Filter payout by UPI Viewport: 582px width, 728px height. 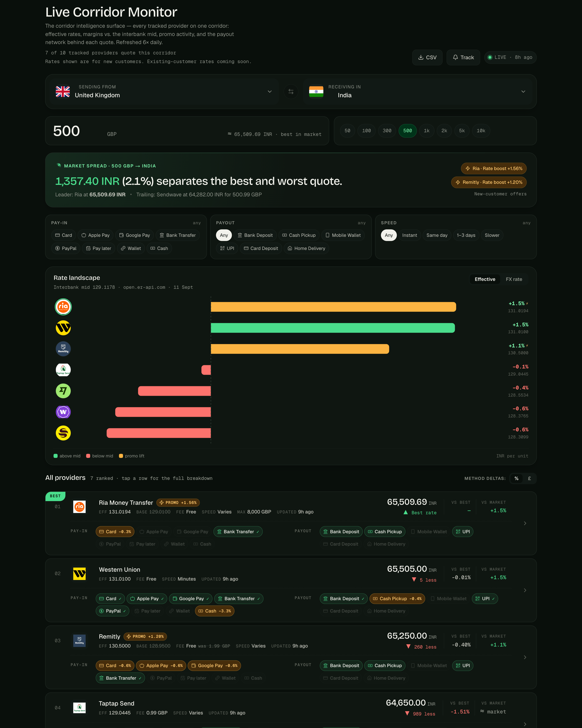coord(227,248)
